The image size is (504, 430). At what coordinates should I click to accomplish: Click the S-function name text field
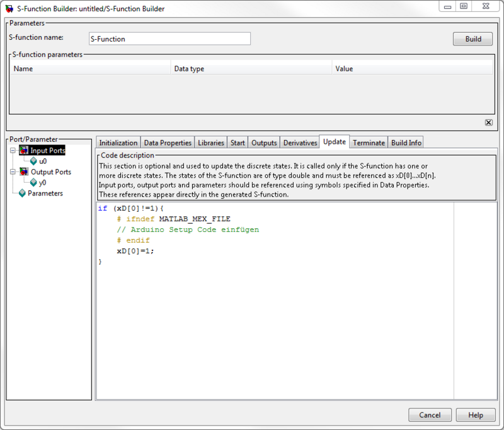click(169, 38)
